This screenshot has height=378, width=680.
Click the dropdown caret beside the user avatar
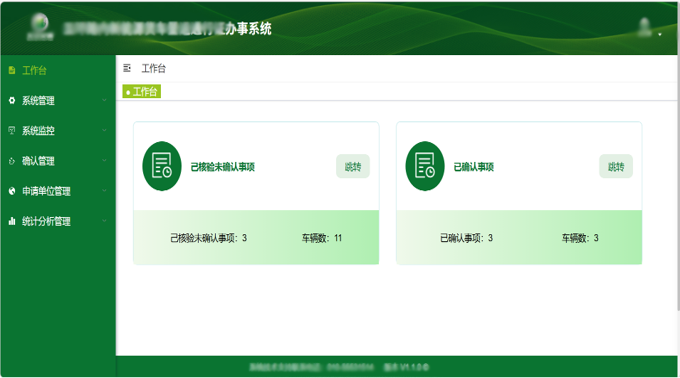(x=660, y=34)
